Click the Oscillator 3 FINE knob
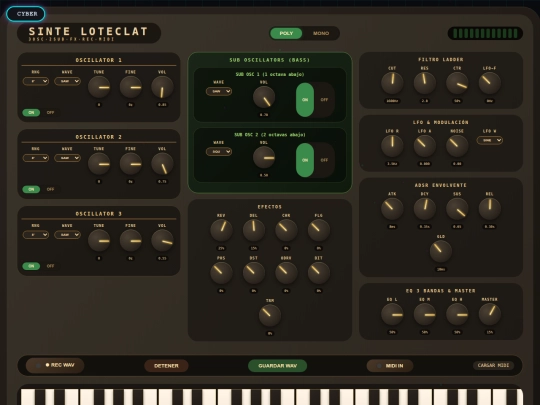The image size is (540, 405). (x=131, y=241)
